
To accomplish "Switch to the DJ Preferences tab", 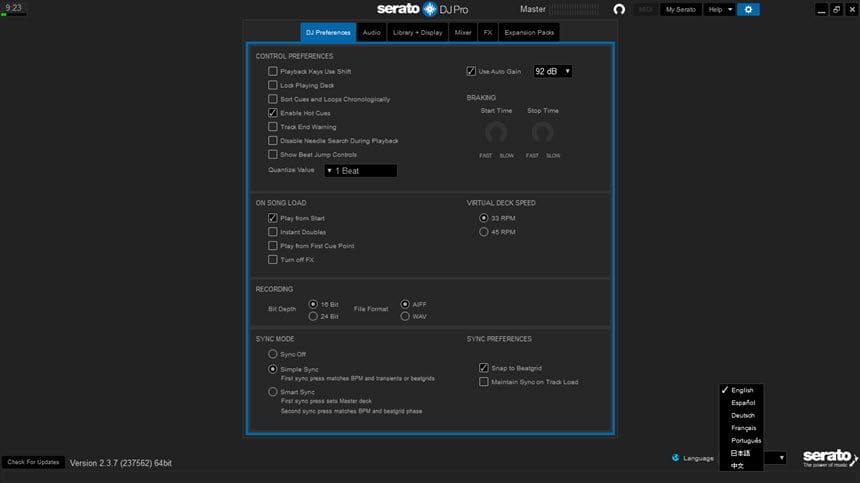I will tap(328, 32).
